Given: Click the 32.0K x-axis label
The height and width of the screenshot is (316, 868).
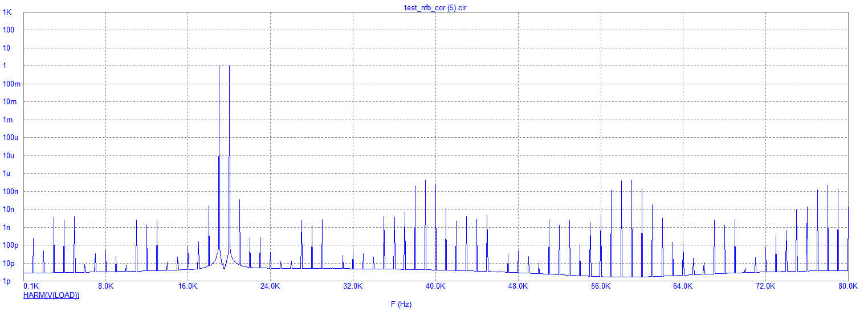Looking at the screenshot, I should click(353, 286).
